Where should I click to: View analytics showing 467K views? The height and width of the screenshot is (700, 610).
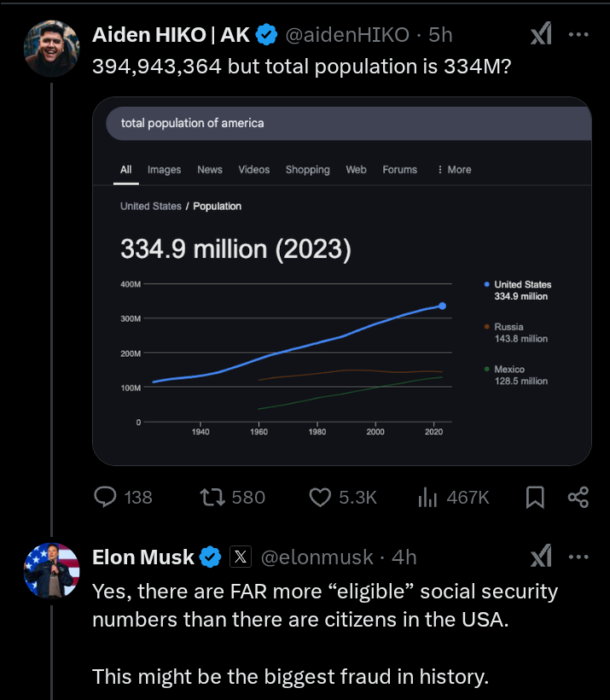[x=427, y=497]
